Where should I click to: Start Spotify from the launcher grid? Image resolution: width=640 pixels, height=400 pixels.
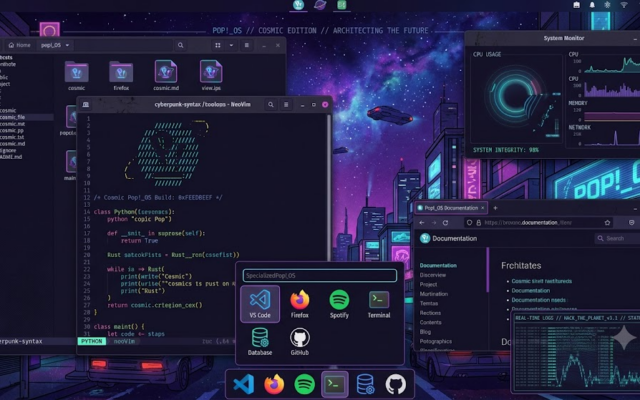click(x=339, y=304)
